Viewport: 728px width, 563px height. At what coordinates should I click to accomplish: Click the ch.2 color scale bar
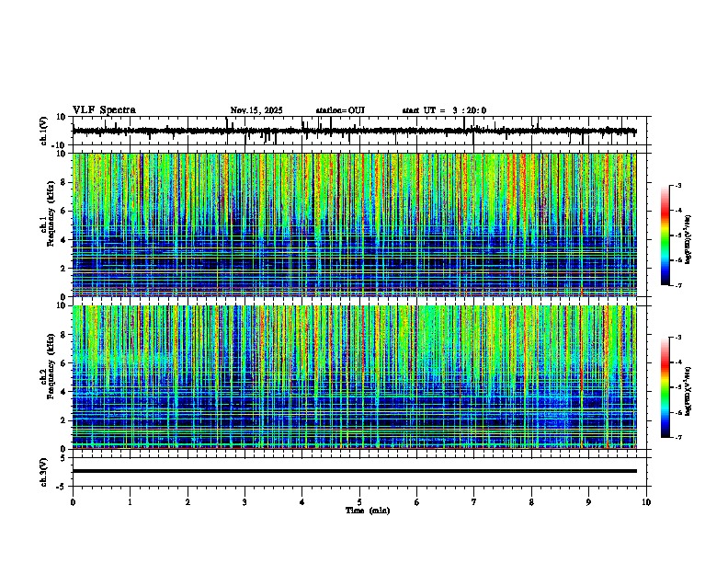(x=665, y=387)
